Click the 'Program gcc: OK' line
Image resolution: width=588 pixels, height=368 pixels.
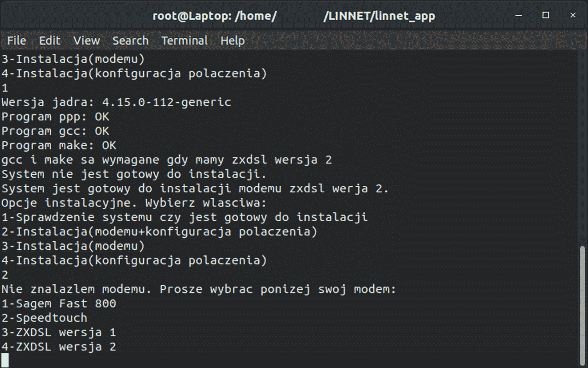tap(55, 131)
